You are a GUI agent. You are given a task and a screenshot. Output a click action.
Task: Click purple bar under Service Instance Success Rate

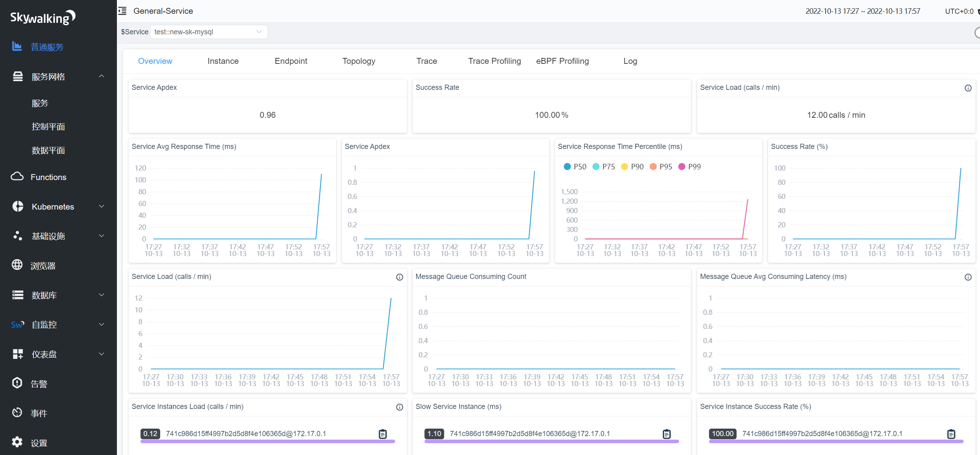[x=836, y=442]
